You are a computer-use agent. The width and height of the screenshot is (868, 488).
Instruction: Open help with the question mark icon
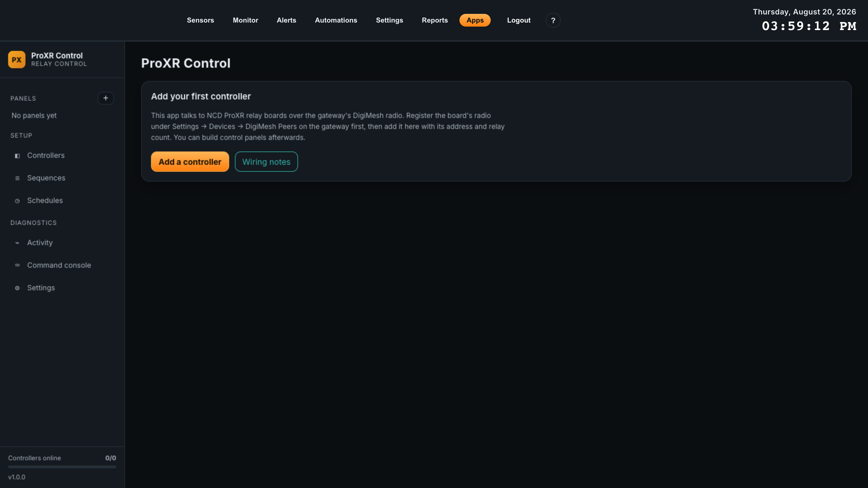click(x=553, y=20)
